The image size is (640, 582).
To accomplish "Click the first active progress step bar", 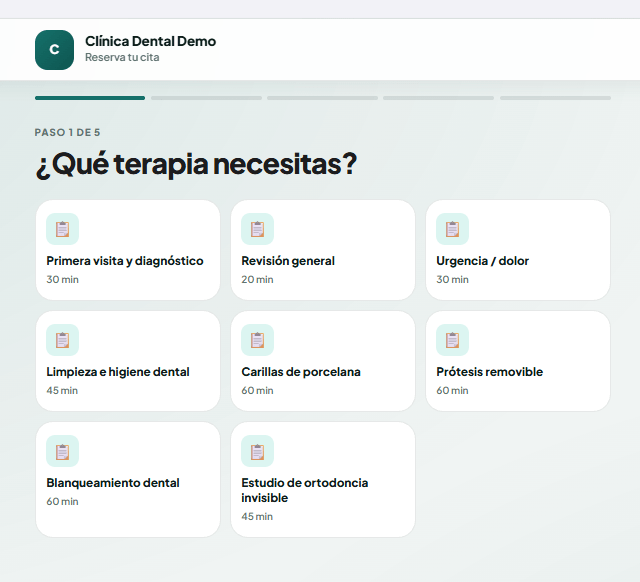I will (x=90, y=98).
